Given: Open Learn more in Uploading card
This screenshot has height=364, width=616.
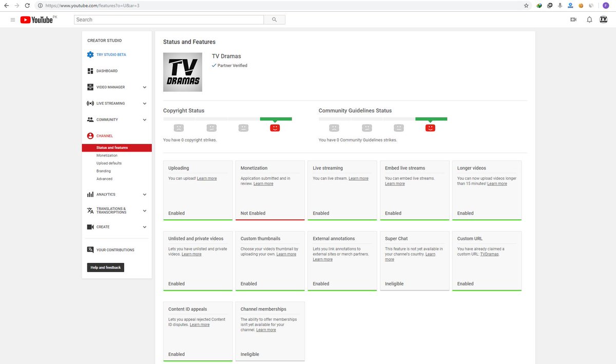Looking at the screenshot, I should (x=207, y=178).
